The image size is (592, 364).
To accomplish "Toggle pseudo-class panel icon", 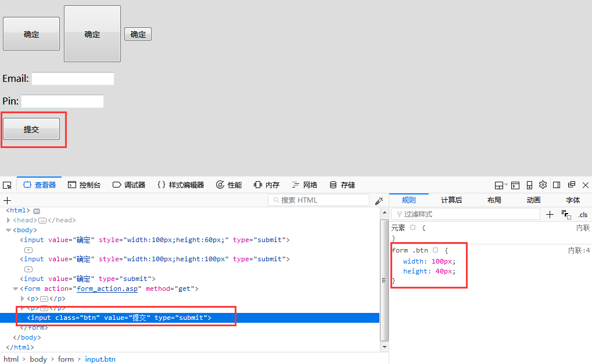I will pos(566,215).
